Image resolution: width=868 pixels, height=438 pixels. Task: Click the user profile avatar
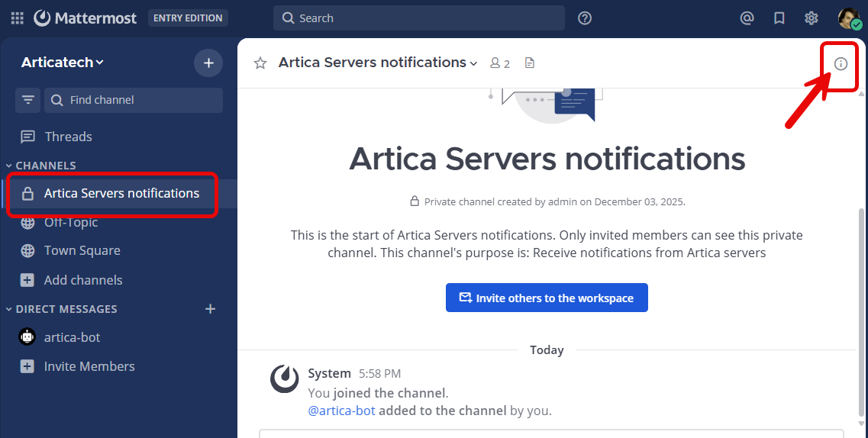pyautogui.click(x=848, y=18)
